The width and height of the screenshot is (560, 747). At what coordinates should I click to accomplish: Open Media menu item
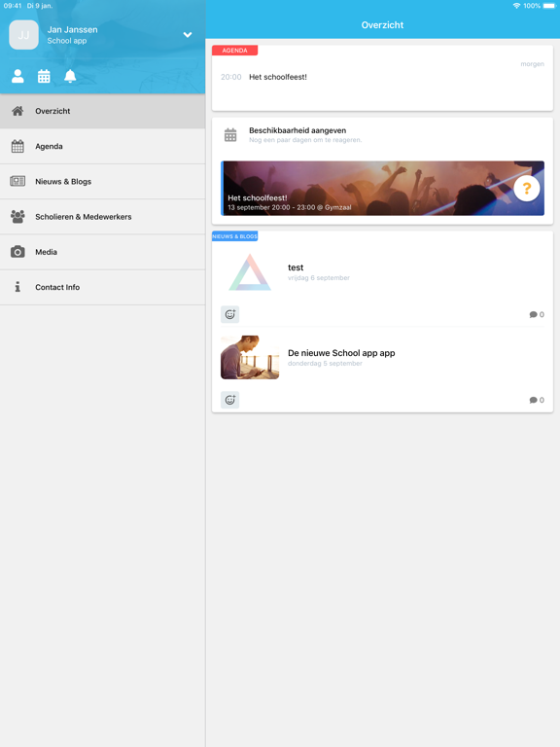tap(102, 252)
